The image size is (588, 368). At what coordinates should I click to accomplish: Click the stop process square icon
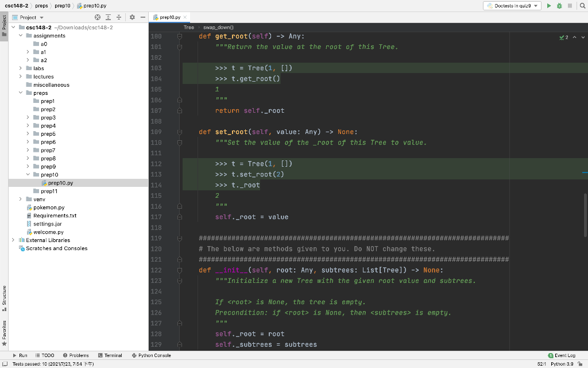[x=570, y=6]
